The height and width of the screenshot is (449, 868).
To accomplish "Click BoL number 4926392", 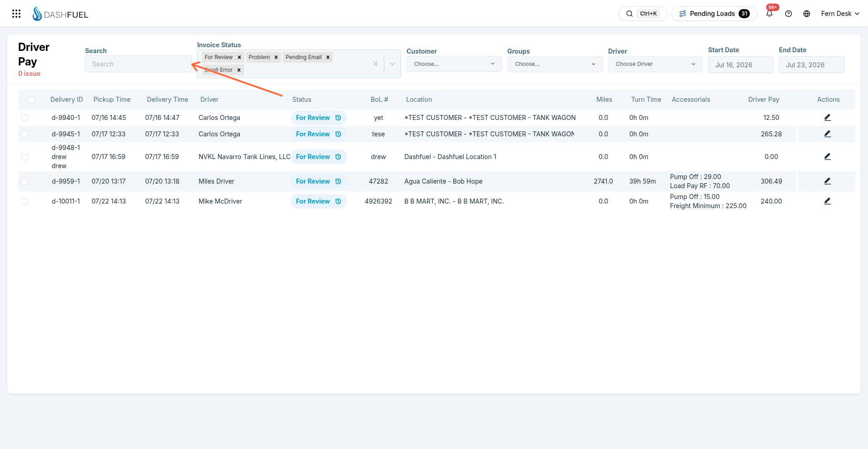I will (378, 201).
